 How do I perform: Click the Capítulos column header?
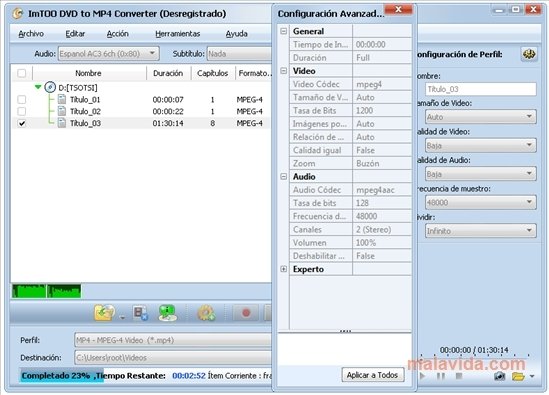click(213, 73)
